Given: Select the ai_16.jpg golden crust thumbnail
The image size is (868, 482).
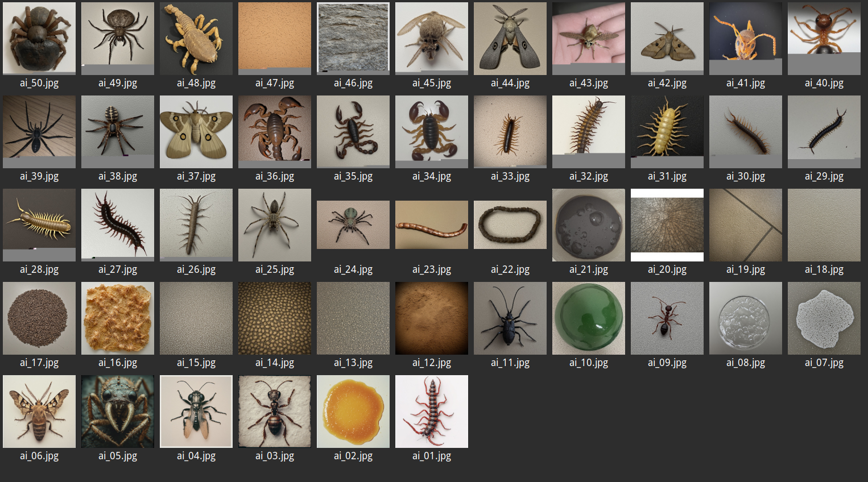Looking at the screenshot, I should click(x=118, y=318).
